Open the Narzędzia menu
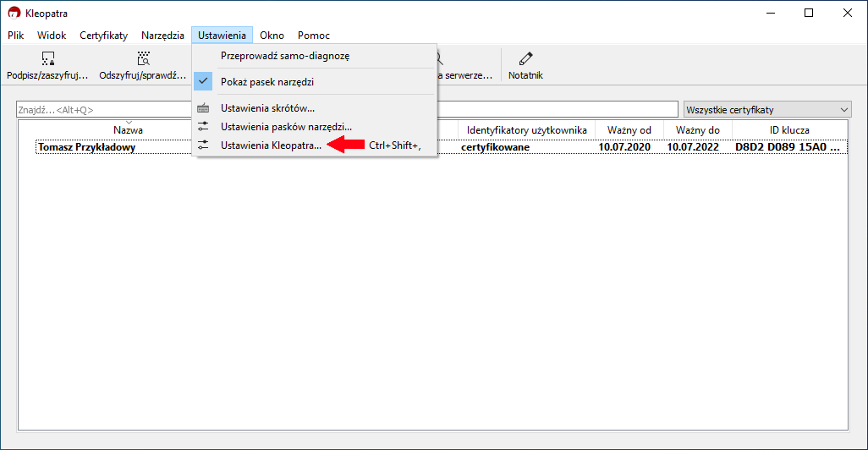868x450 pixels. (x=162, y=35)
